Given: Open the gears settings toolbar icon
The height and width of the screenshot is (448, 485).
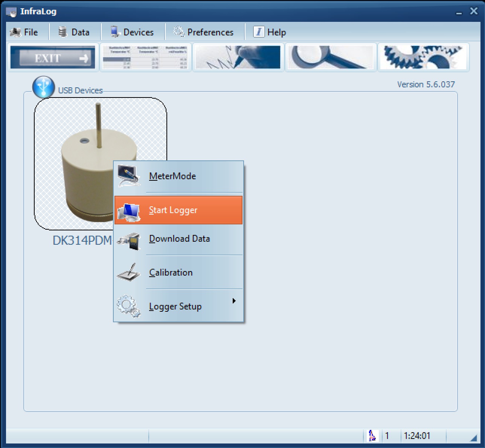Looking at the screenshot, I should tap(423, 58).
